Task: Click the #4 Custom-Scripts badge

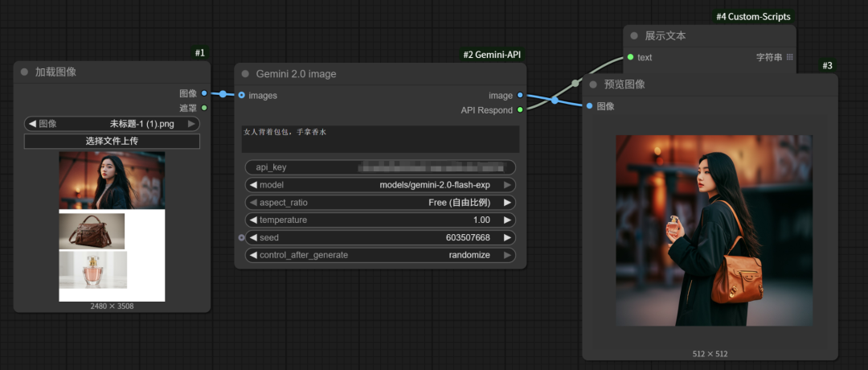Action: click(753, 17)
